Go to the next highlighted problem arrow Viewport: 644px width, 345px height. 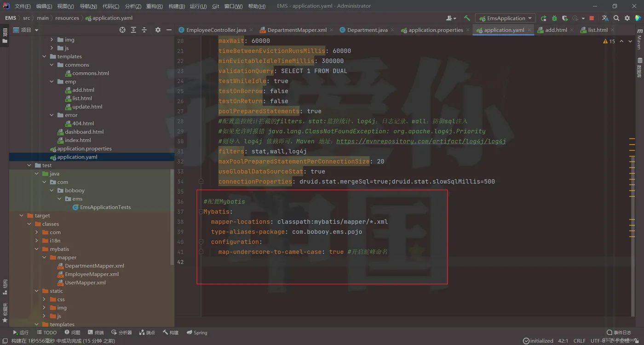pyautogui.click(x=630, y=41)
